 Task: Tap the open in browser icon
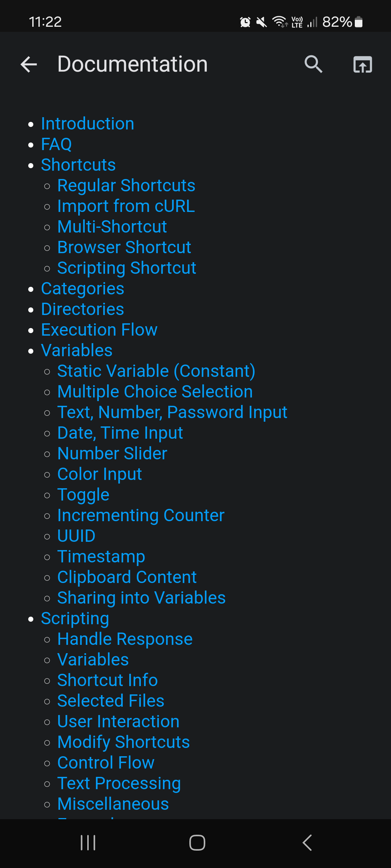click(x=362, y=64)
